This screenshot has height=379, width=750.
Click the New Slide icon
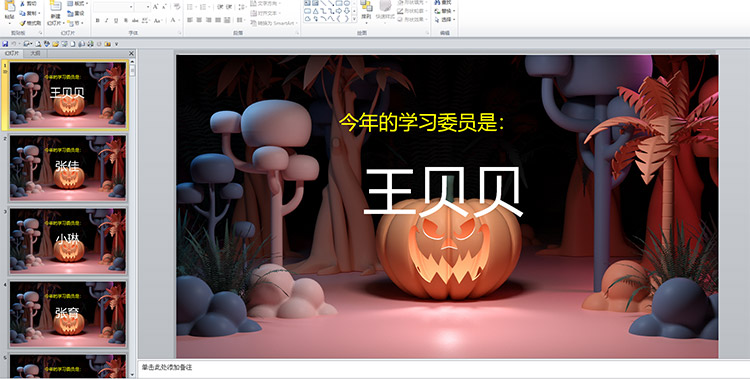point(56,6)
